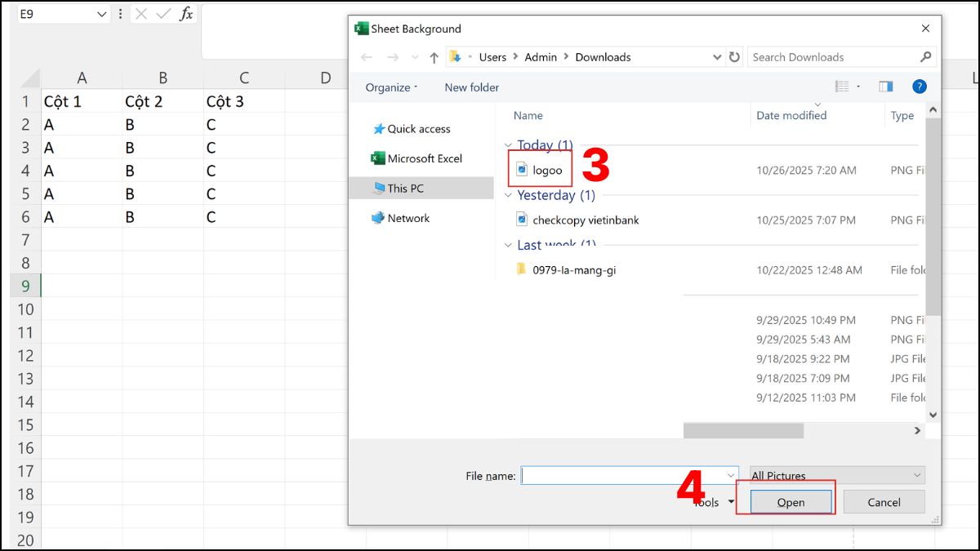
Task: Click the insert function fx icon
Action: pyautogui.click(x=186, y=14)
